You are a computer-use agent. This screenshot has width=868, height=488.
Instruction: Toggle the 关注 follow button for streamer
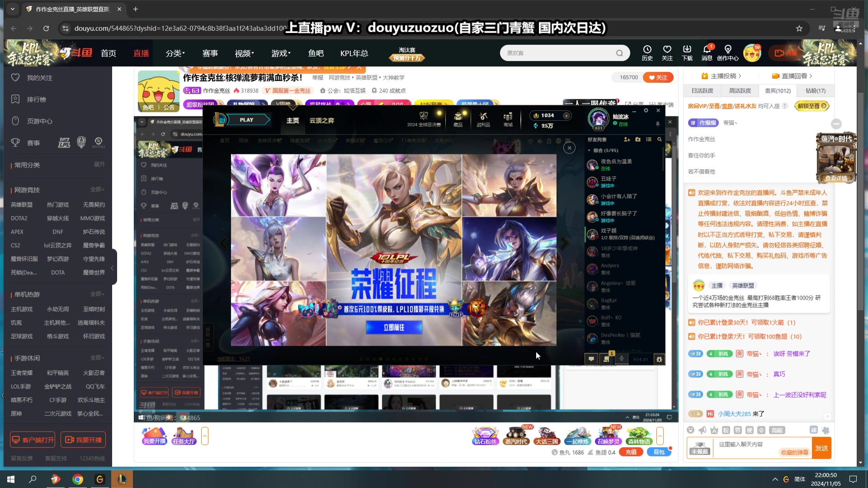coord(658,77)
